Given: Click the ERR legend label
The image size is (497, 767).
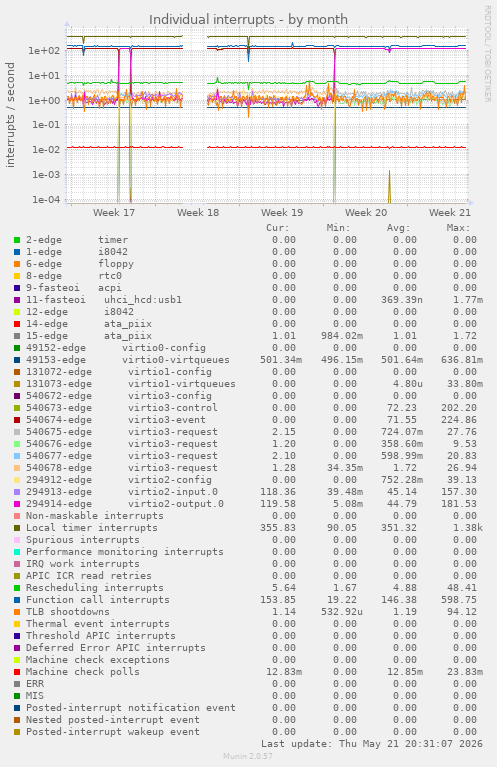Looking at the screenshot, I should click(x=35, y=684).
